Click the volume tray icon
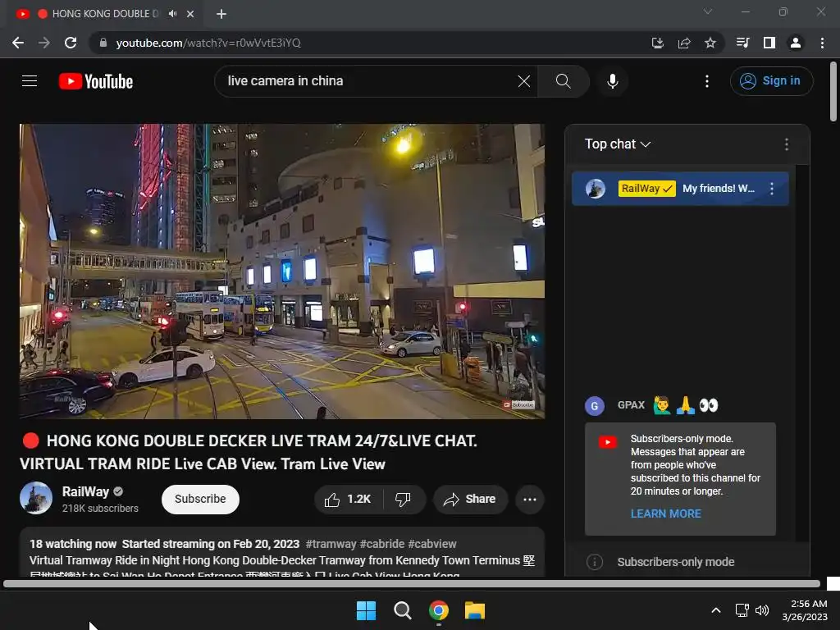The width and height of the screenshot is (840, 630). click(762, 610)
